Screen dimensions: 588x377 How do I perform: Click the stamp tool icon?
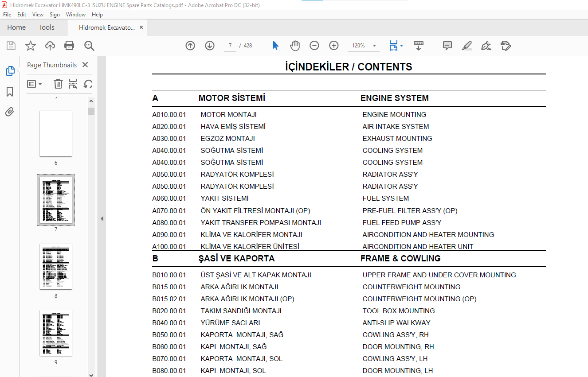coord(506,46)
